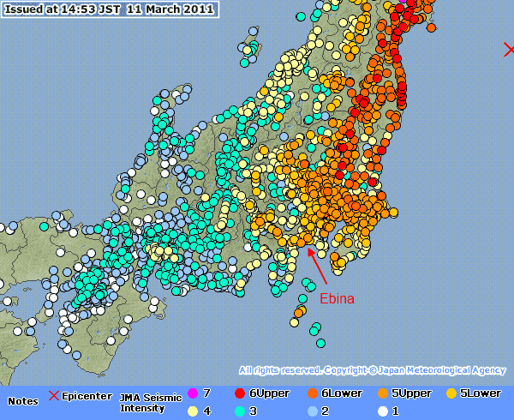514x420 pixels.
Task: Click the '5Lower' legend label text
Action: (x=481, y=393)
